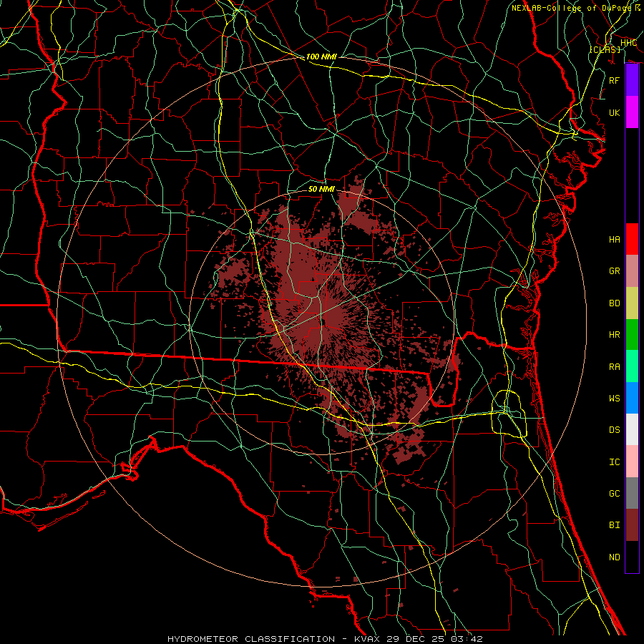Click the RA light-green legend swatch

pos(632,366)
